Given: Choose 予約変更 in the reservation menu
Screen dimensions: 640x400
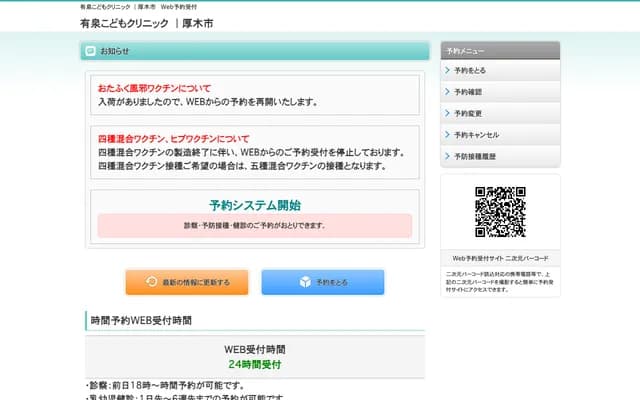Looking at the screenshot, I should pyautogui.click(x=468, y=113).
